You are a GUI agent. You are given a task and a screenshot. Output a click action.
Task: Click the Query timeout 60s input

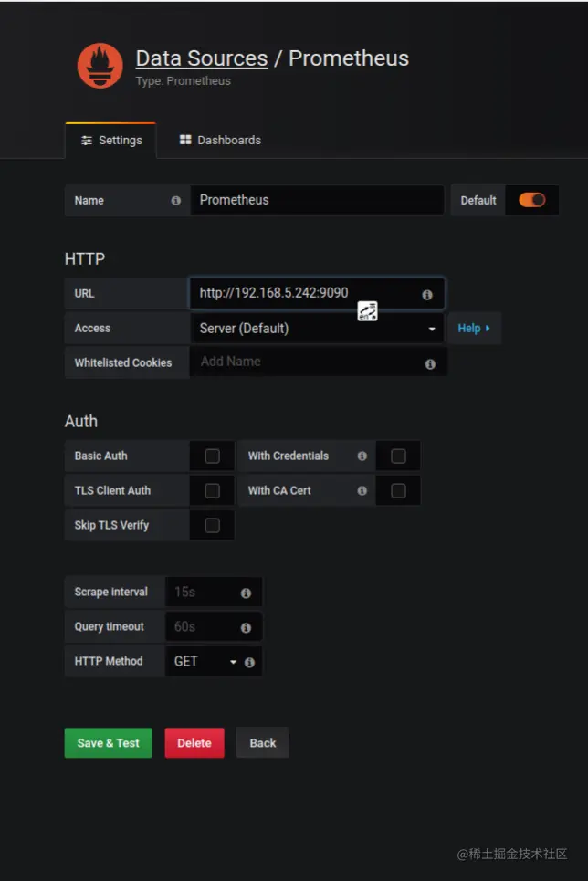coord(214,626)
